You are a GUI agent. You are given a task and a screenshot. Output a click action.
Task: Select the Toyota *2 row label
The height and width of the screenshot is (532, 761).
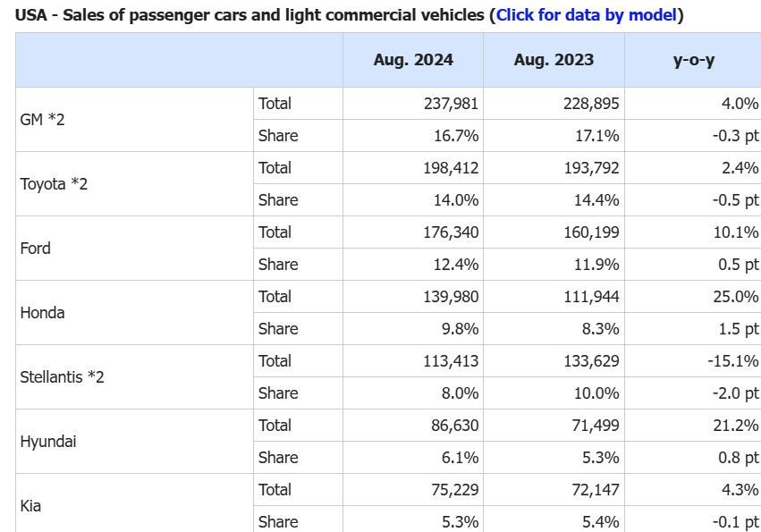[53, 183]
